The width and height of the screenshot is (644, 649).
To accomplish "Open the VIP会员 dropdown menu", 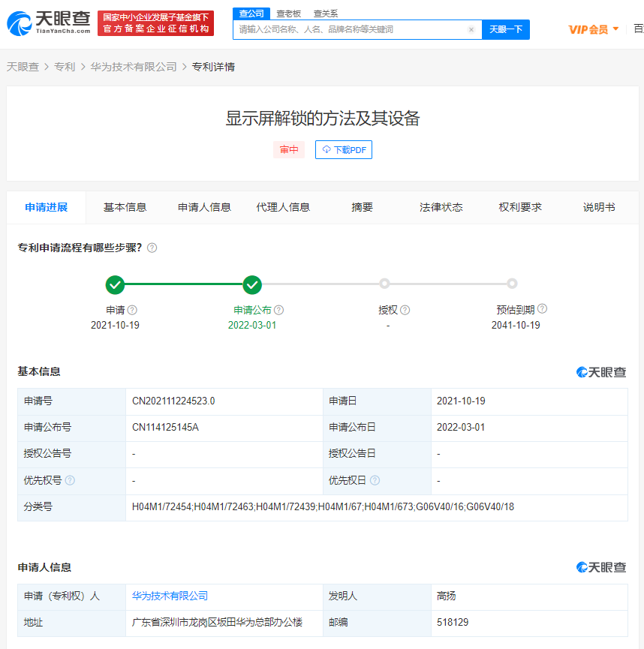I will pyautogui.click(x=594, y=29).
